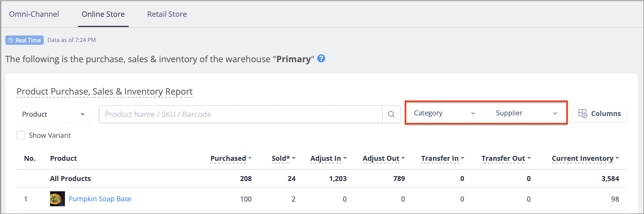This screenshot has height=214, width=644.
Task: Sort by the Purchased column
Action: pyautogui.click(x=231, y=158)
